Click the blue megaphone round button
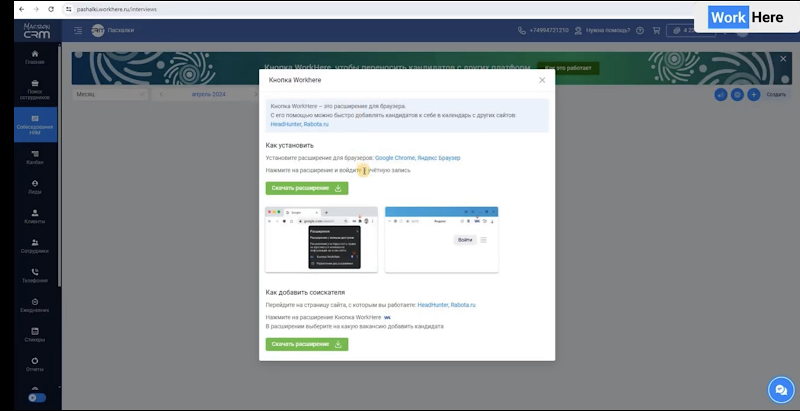The image size is (800, 411). click(x=720, y=94)
